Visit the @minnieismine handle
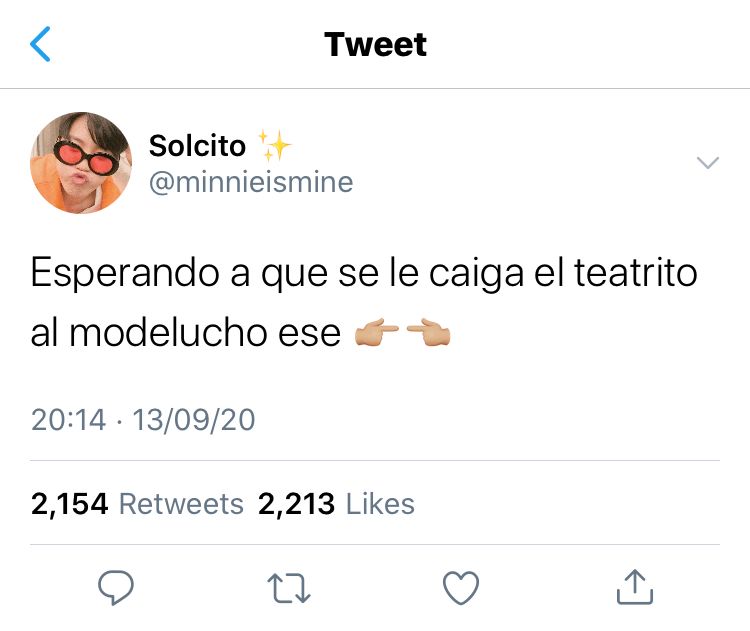The height and width of the screenshot is (631, 750). (251, 182)
